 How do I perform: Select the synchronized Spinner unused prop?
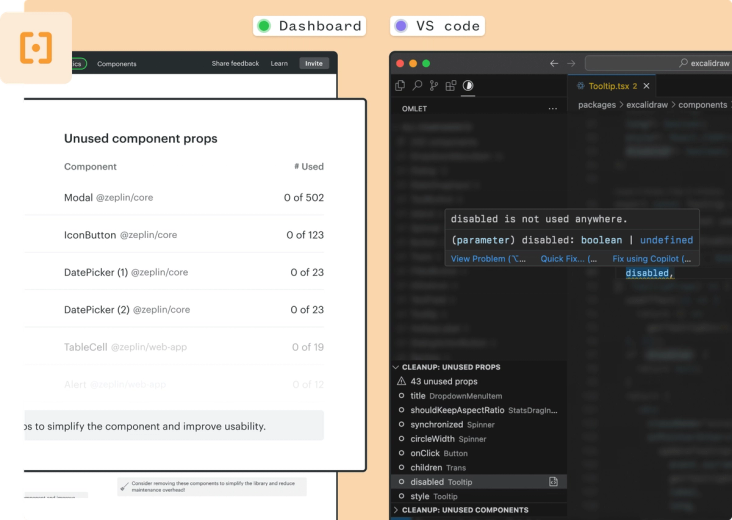(x=479, y=424)
